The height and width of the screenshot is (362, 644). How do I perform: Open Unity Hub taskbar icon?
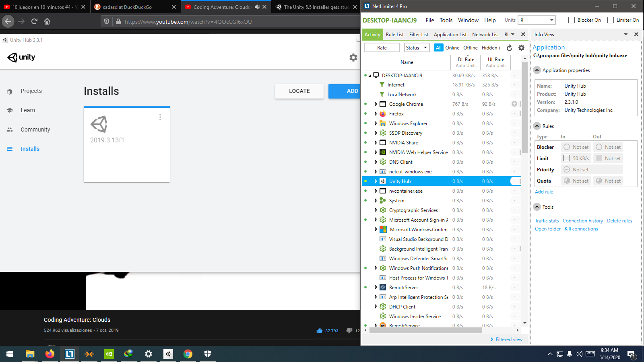click(168, 354)
